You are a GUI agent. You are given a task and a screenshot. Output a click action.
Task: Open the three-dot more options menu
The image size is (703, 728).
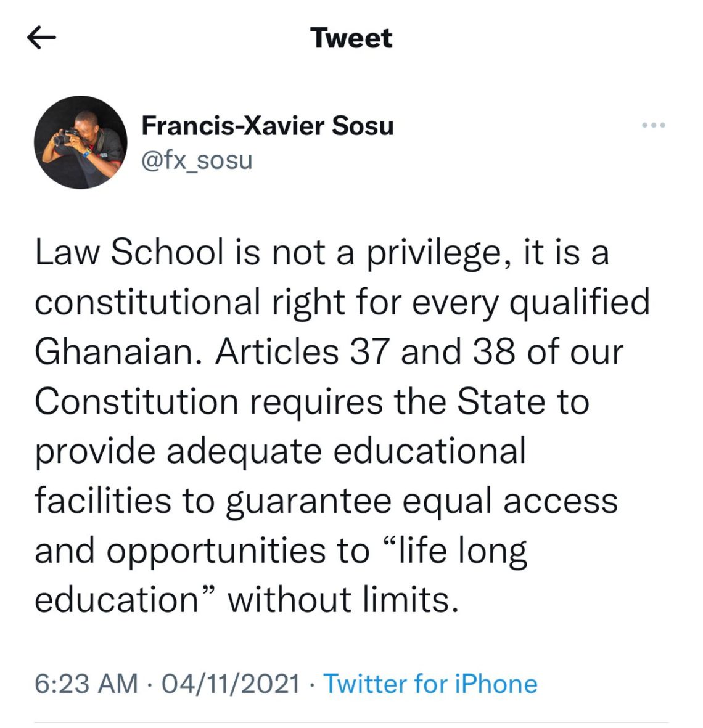(653, 126)
